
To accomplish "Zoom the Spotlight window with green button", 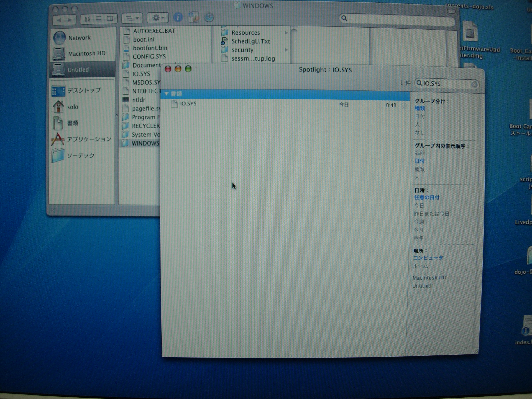I will click(188, 69).
